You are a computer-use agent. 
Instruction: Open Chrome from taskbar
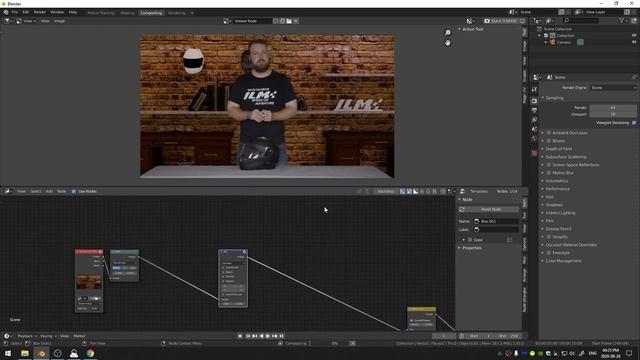click(x=90, y=353)
